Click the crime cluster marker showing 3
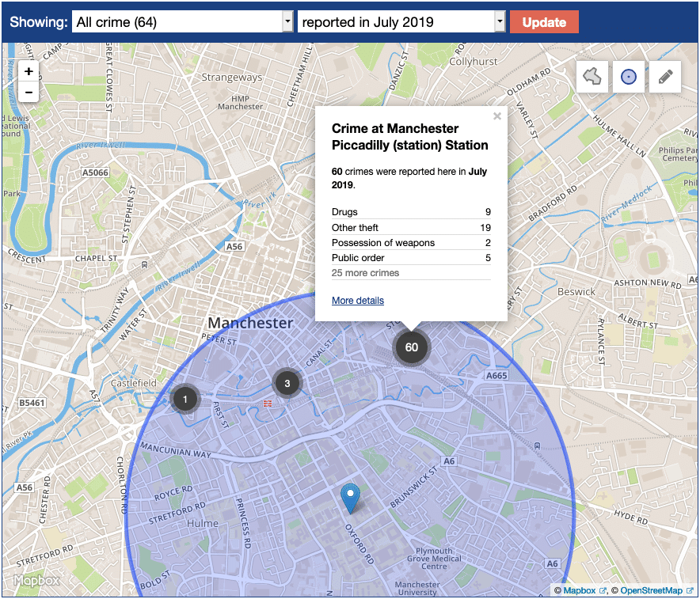 (x=287, y=384)
